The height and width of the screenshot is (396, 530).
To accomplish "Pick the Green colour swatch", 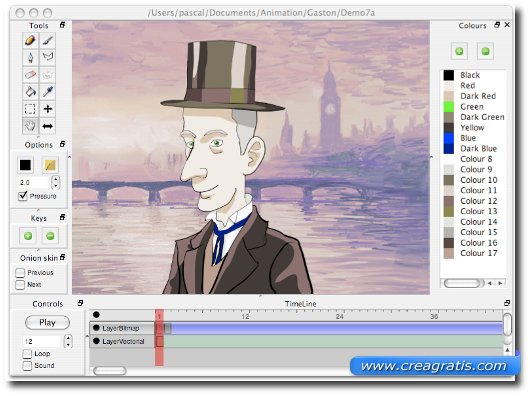I will click(x=449, y=107).
